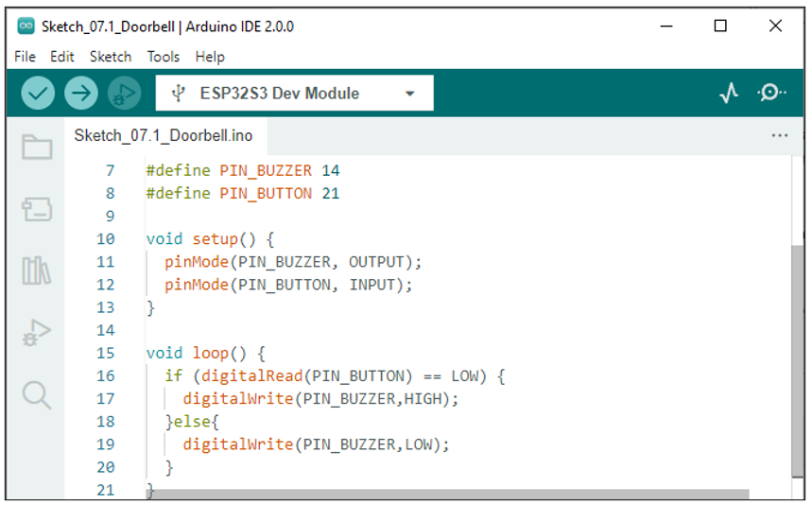Open the Boards Manager sidebar icon
Image resolution: width=812 pixels, height=505 pixels.
[37, 209]
